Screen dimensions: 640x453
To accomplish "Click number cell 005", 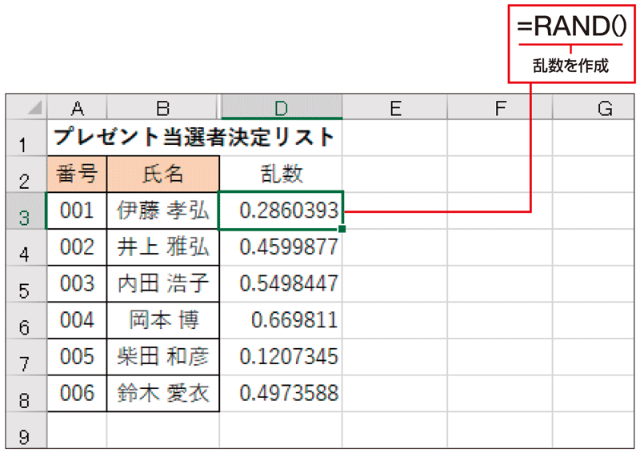I will (x=76, y=358).
